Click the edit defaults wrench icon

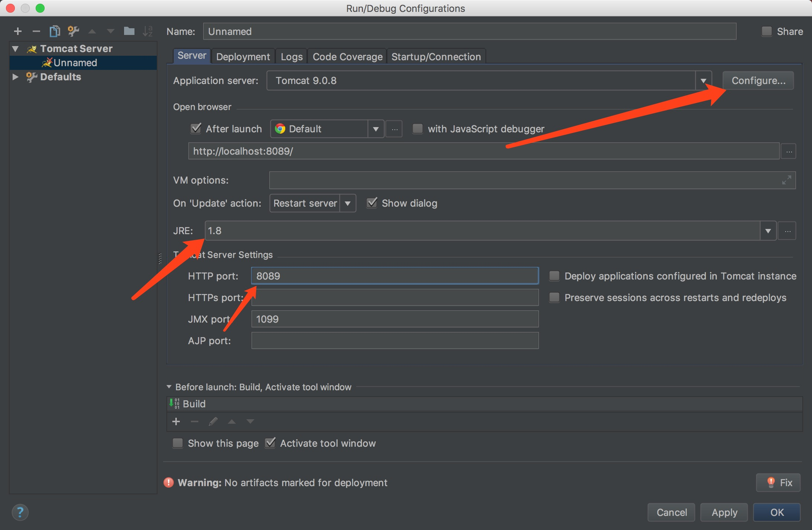coord(73,31)
